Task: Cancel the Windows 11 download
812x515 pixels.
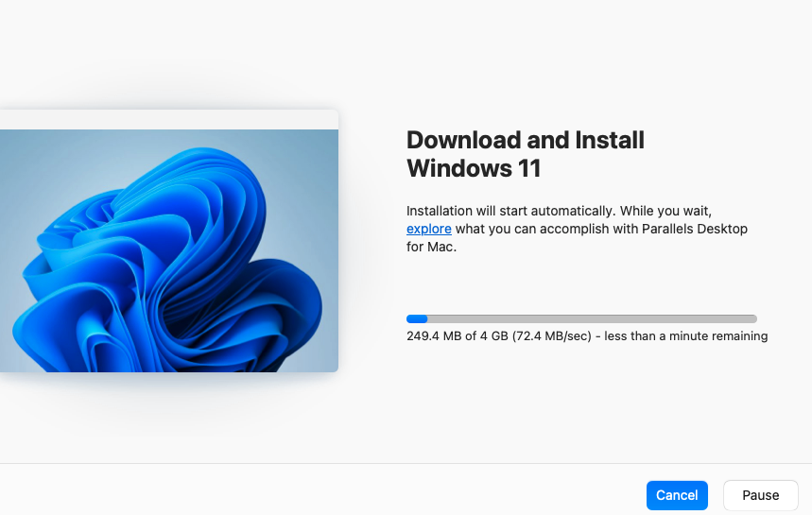Action: coord(677,495)
